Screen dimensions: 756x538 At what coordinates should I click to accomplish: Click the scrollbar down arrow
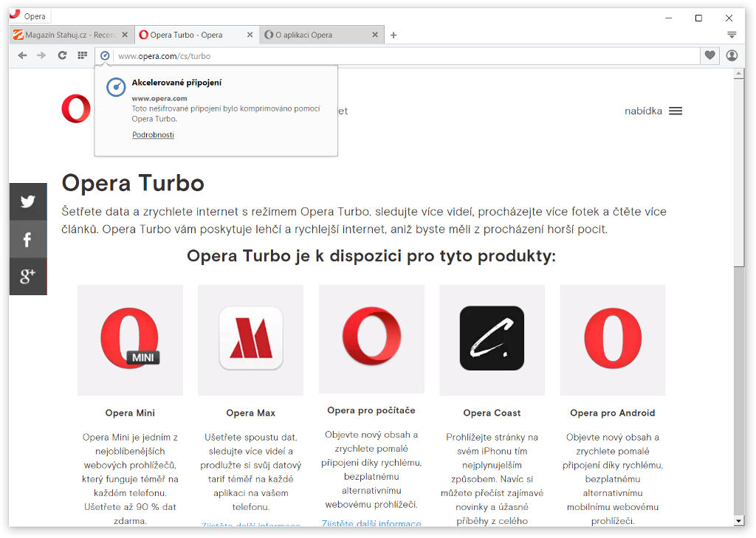[738, 521]
